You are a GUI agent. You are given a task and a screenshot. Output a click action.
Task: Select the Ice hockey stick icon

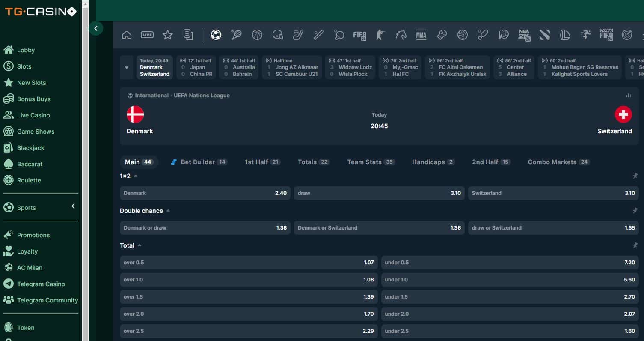298,35
